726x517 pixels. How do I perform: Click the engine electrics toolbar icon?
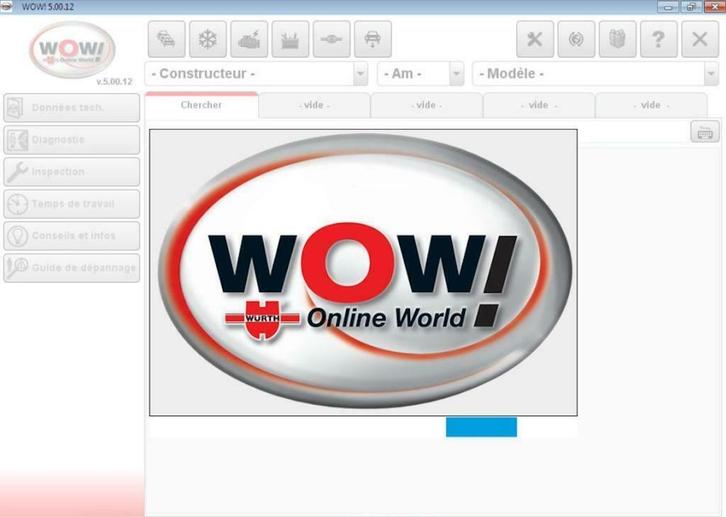tap(249, 39)
